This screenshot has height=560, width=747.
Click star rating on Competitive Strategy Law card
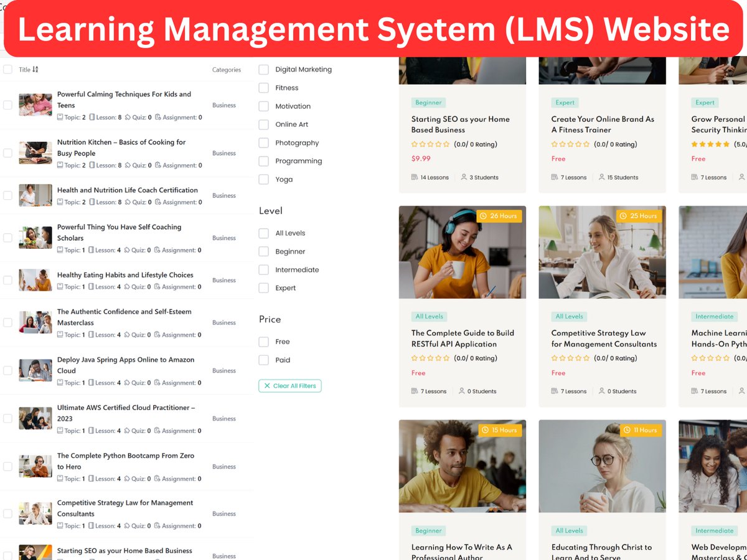(570, 358)
